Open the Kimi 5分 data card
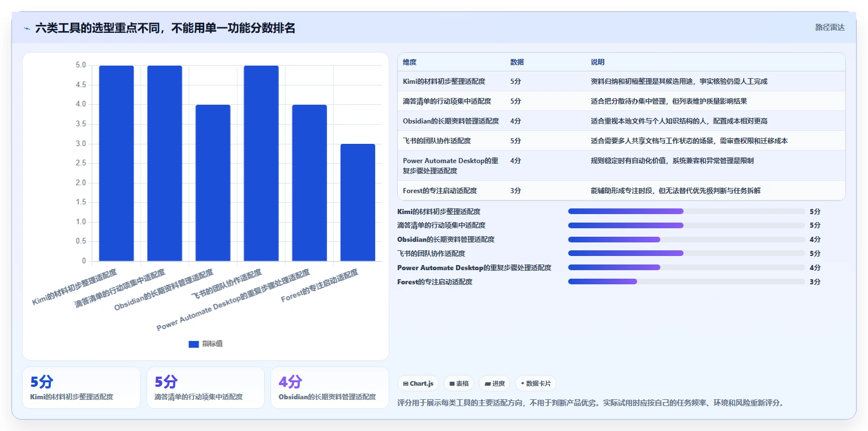The image size is (868, 431). click(x=81, y=387)
